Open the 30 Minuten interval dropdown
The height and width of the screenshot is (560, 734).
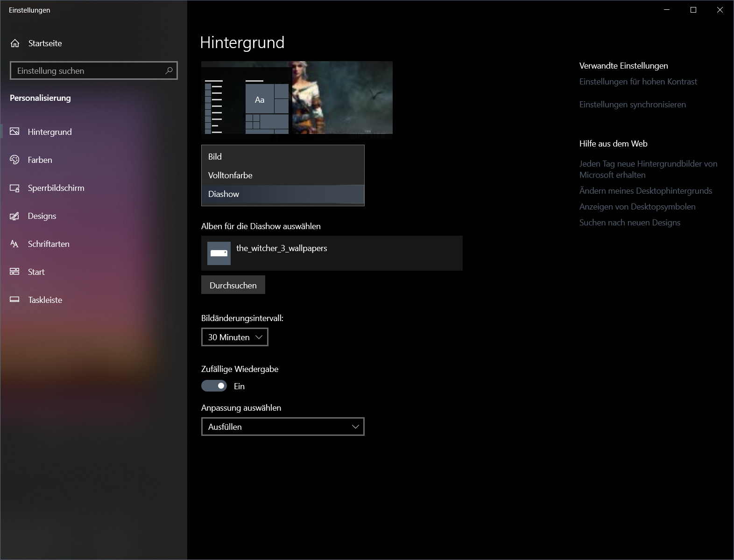pos(235,337)
